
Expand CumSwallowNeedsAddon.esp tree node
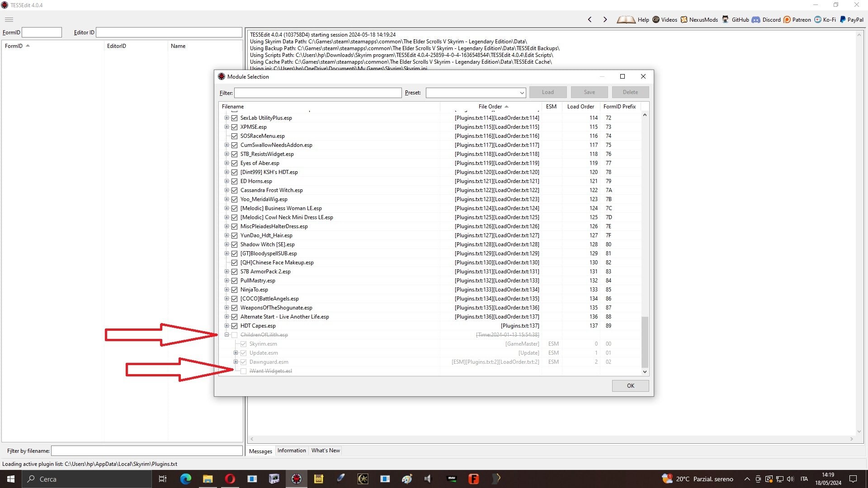pos(227,145)
